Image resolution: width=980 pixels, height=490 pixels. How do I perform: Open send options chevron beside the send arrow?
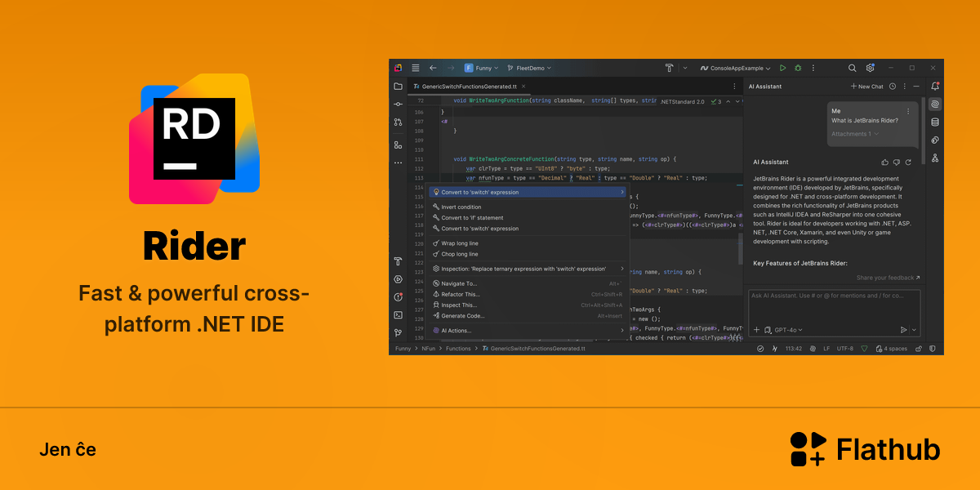point(914,330)
